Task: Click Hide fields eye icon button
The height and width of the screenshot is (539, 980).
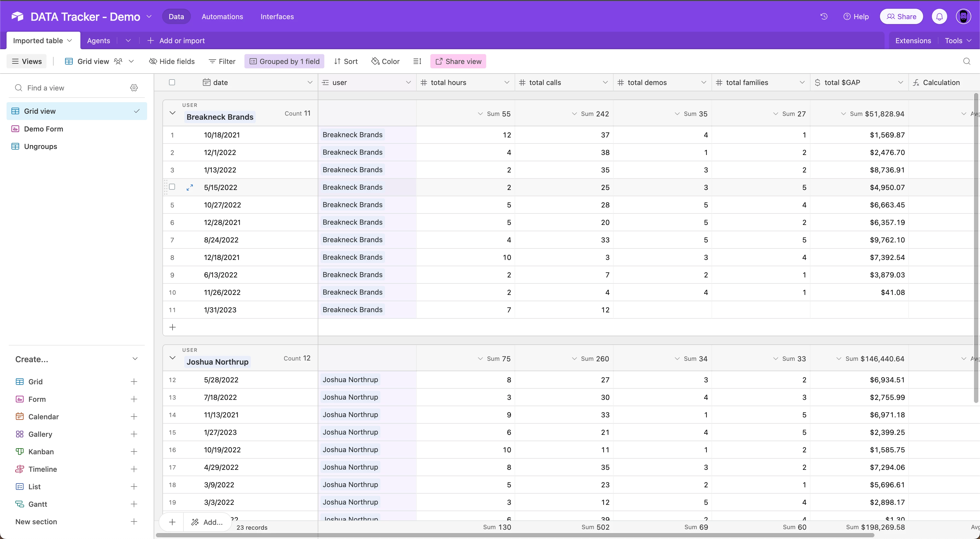Action: (x=171, y=61)
